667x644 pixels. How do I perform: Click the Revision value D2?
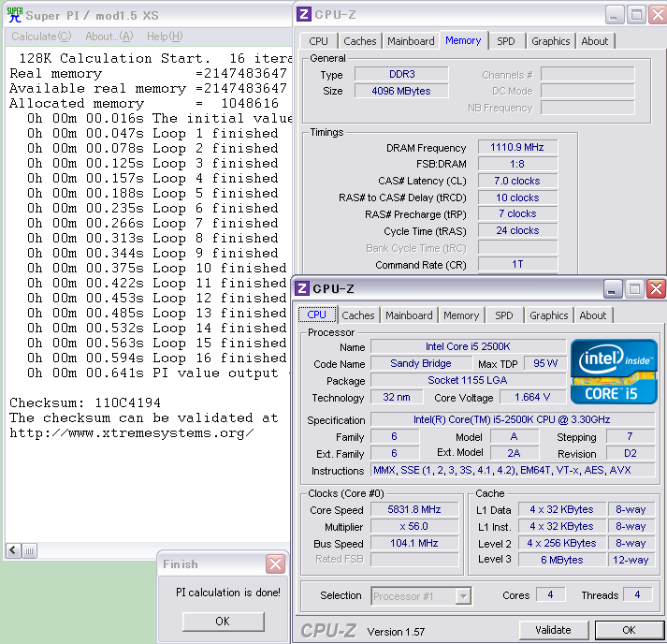click(631, 453)
